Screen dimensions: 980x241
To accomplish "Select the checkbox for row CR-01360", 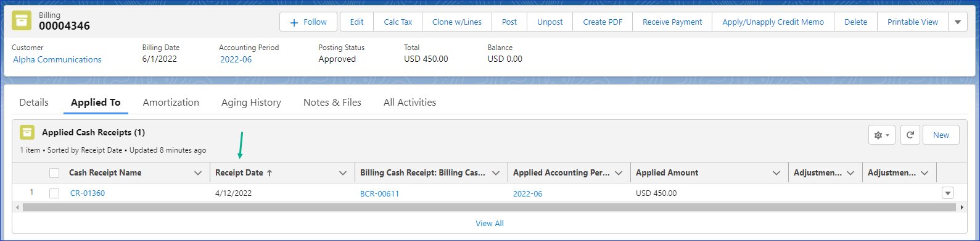I will pos(54,193).
